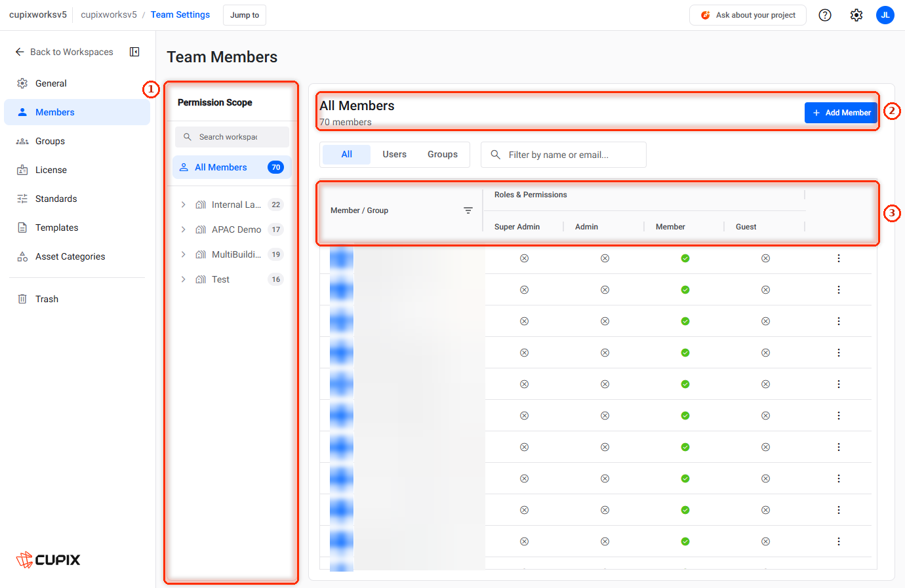Select All Members permission scope
This screenshot has height=588, width=905.
[232, 167]
